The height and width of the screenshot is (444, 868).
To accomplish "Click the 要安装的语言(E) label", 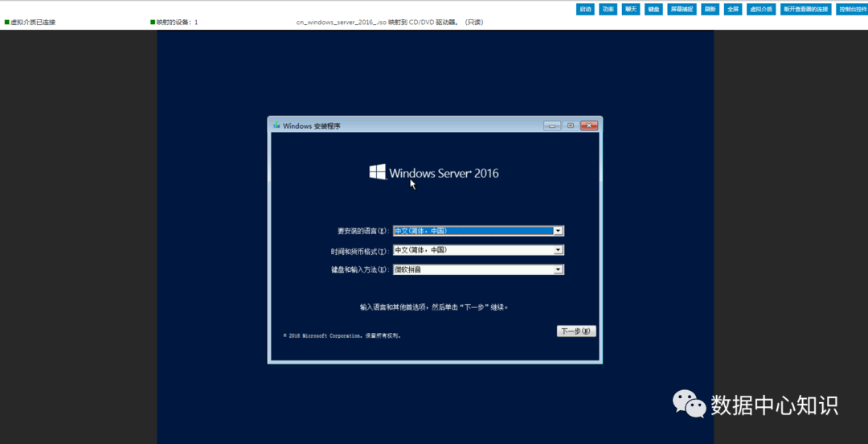I will [364, 232].
